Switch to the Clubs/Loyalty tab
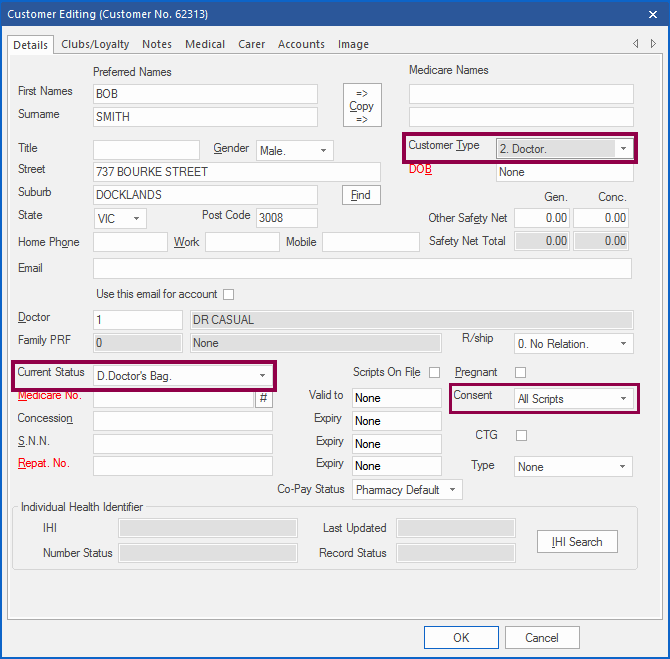 coord(97,44)
